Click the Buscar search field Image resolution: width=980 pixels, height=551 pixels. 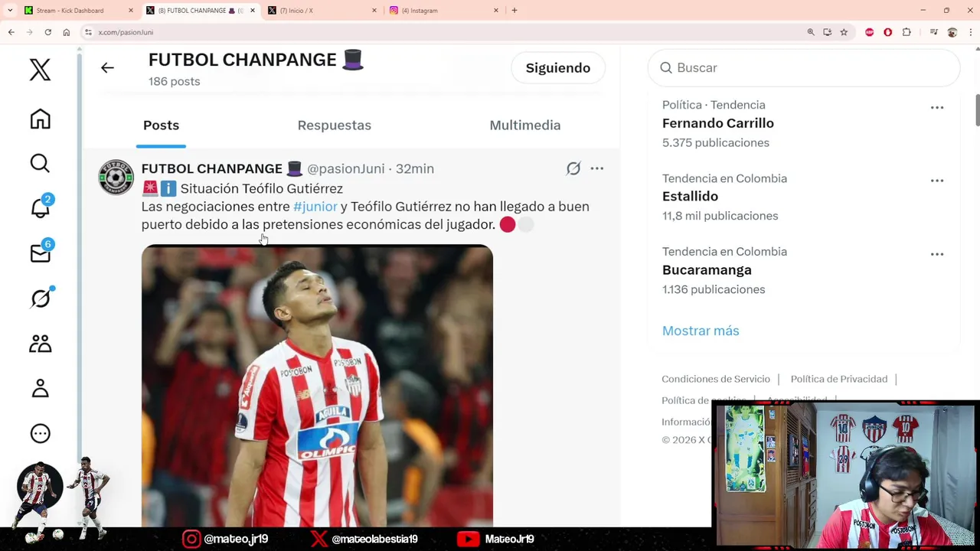(x=804, y=68)
